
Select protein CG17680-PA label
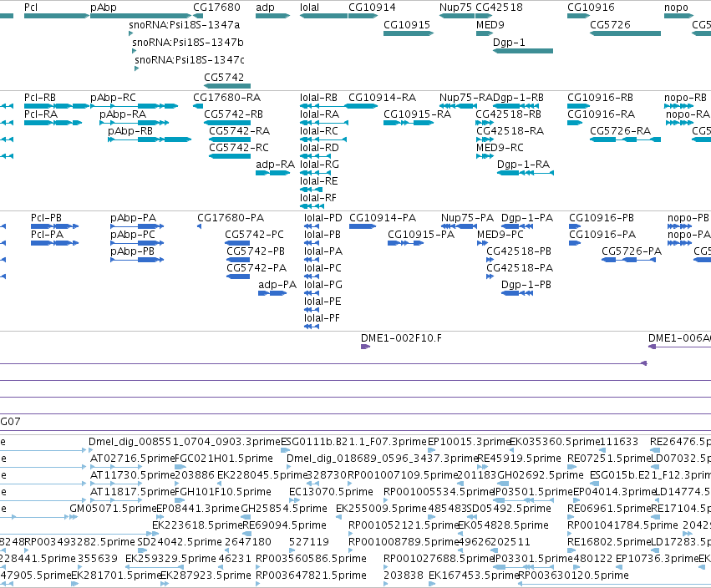(x=231, y=218)
